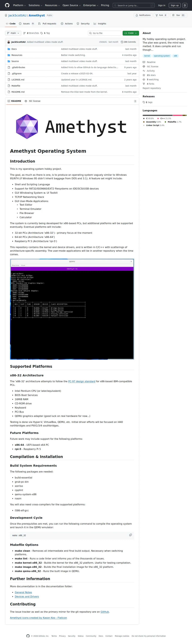Open the Docs folder

click(14, 49)
